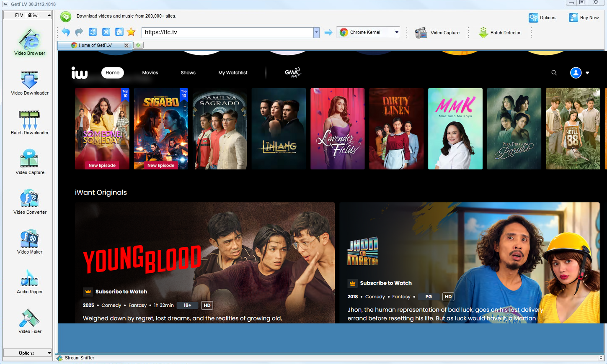607x364 pixels.
Task: Open the GMA Pinoy TV link
Action: 292,72
